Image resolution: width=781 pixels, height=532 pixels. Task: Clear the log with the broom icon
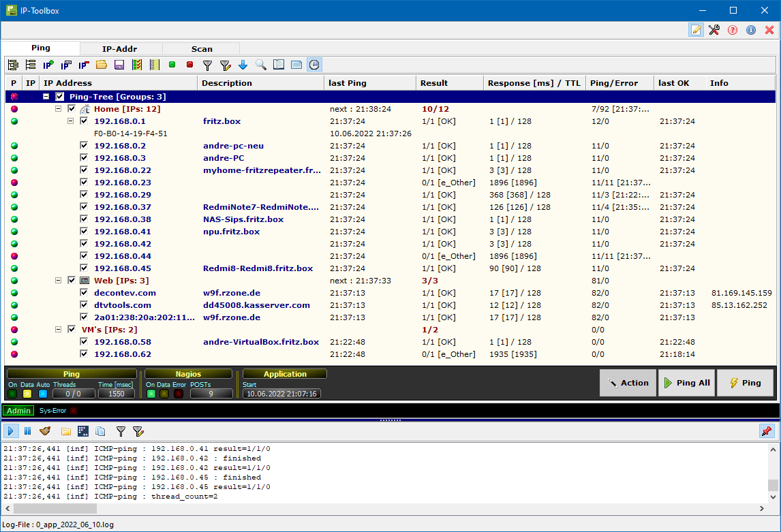[44, 431]
